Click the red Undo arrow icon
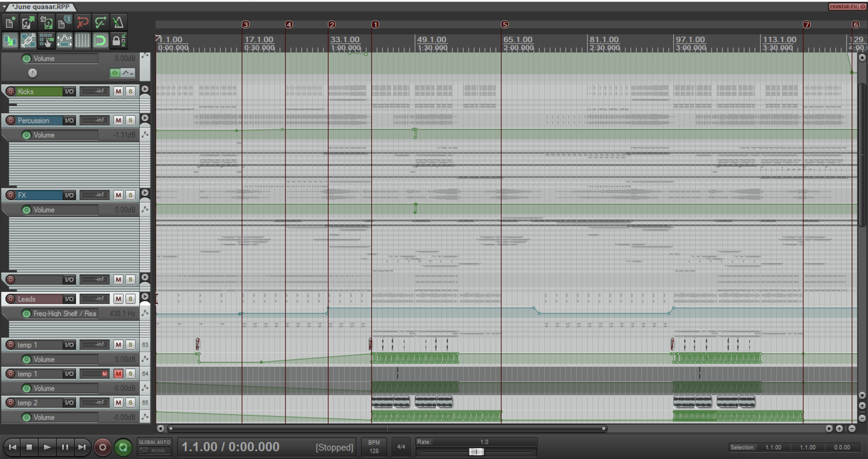This screenshot has height=459, width=868. pyautogui.click(x=82, y=23)
